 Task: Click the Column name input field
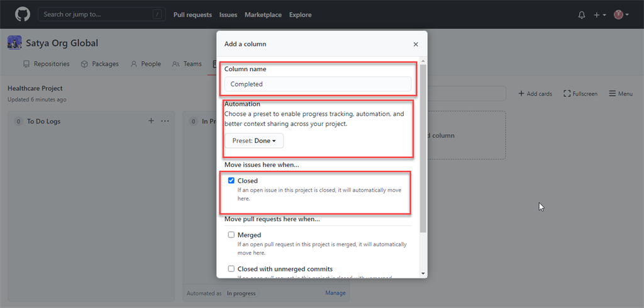[x=318, y=84]
